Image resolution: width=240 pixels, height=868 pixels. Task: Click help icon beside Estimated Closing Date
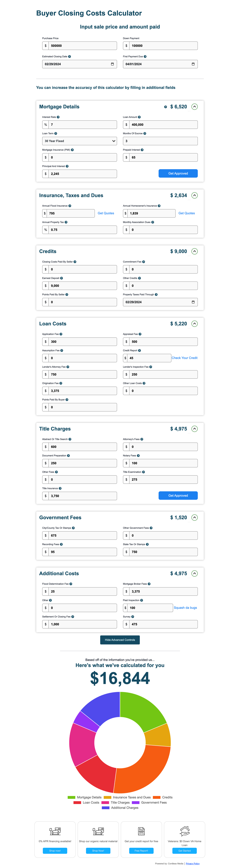pos(69,57)
